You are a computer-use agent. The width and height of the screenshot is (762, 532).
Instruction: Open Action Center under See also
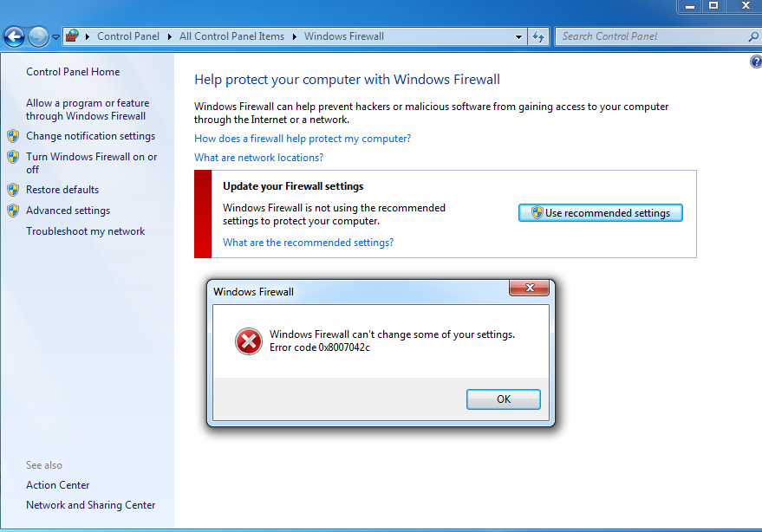(x=58, y=485)
